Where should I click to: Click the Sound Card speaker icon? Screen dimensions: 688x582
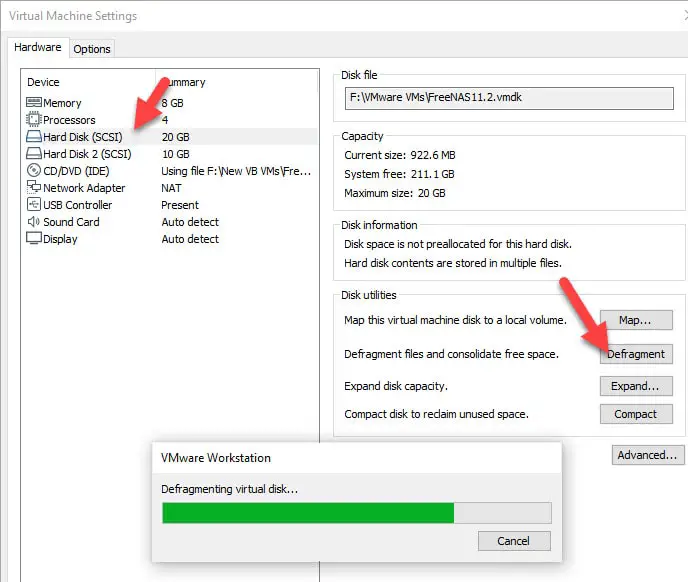pos(34,222)
